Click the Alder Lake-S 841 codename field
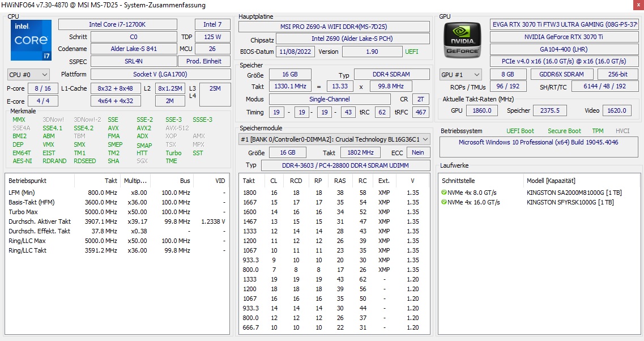The width and height of the screenshot is (644, 341). pyautogui.click(x=134, y=49)
